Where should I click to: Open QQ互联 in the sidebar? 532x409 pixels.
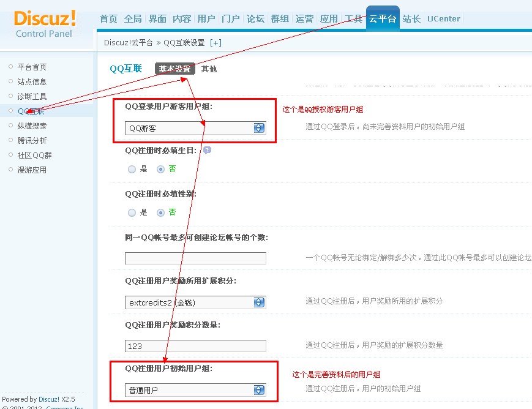(31, 111)
